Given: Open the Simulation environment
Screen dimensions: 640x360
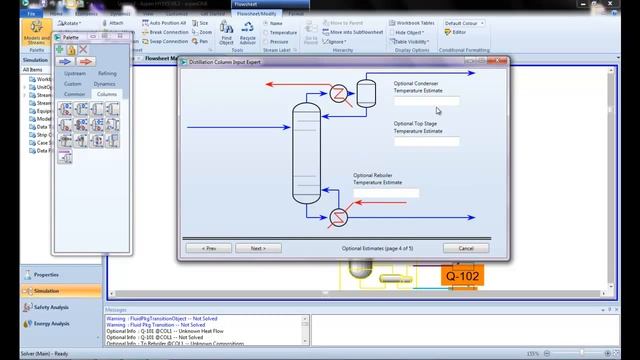Looking at the screenshot, I should tap(61, 291).
